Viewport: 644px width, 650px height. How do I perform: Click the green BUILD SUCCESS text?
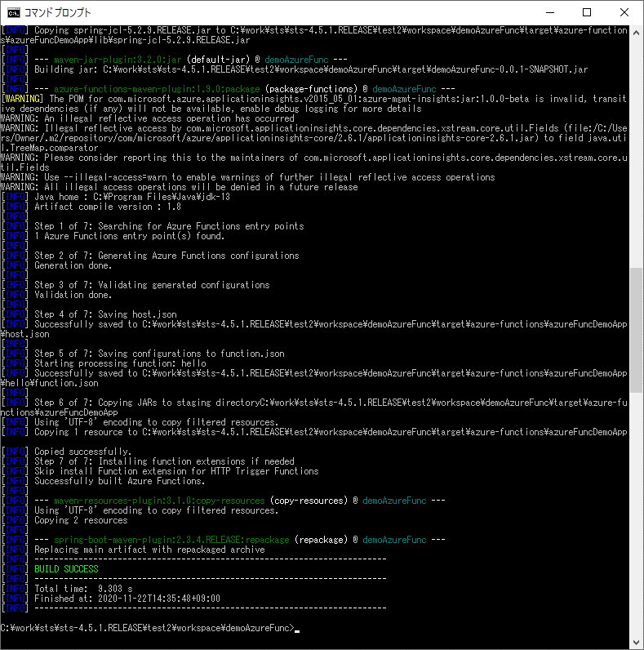pyautogui.click(x=66, y=569)
